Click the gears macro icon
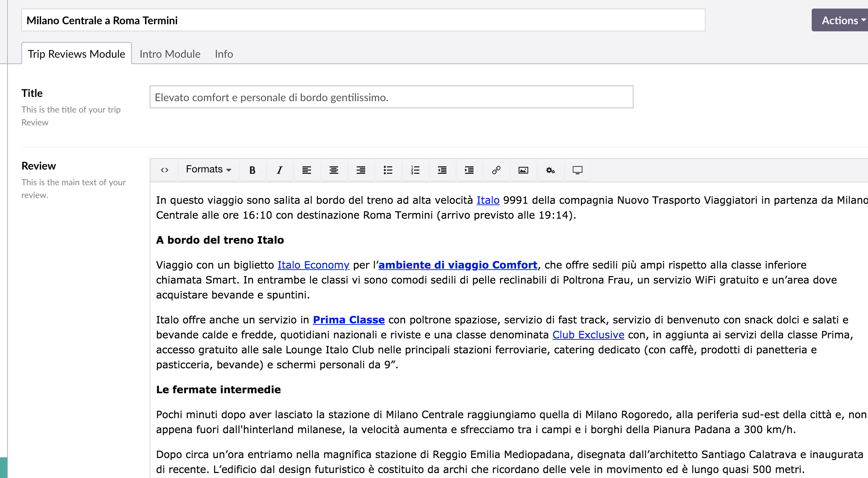This screenshot has width=868, height=478. (x=550, y=170)
